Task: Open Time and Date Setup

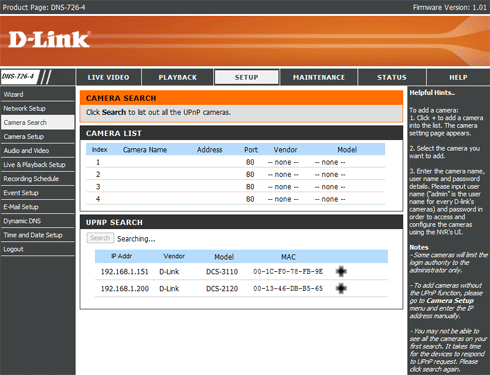Action: click(x=37, y=235)
